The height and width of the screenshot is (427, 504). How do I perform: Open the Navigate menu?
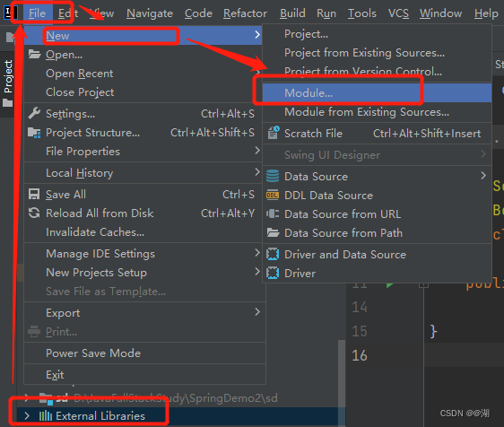[x=150, y=13]
